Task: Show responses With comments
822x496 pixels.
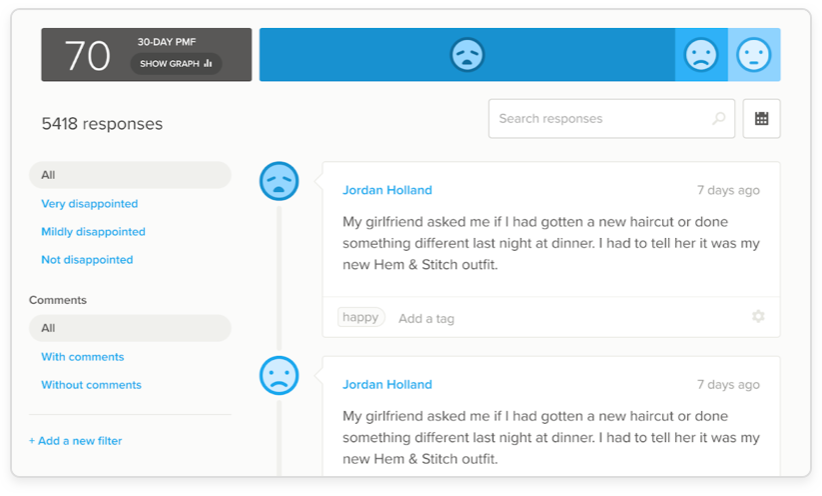Action: point(82,357)
